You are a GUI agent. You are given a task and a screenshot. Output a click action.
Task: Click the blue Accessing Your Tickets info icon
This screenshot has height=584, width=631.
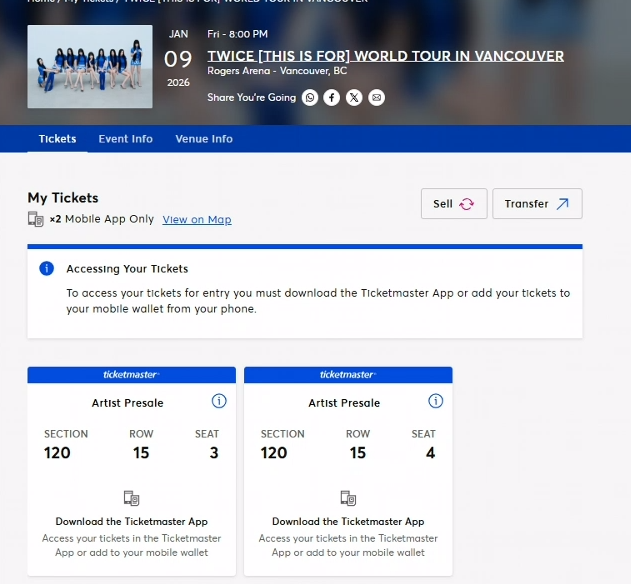click(x=47, y=268)
